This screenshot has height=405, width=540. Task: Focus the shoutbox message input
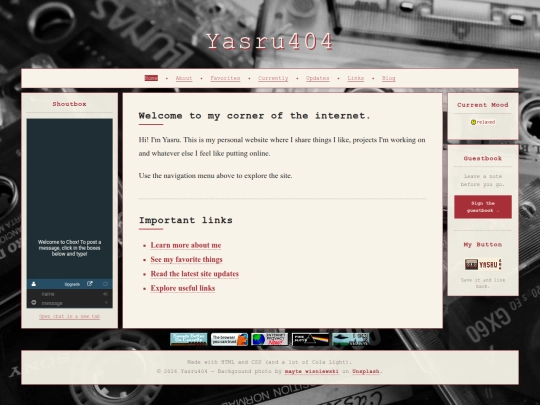[x=71, y=303]
